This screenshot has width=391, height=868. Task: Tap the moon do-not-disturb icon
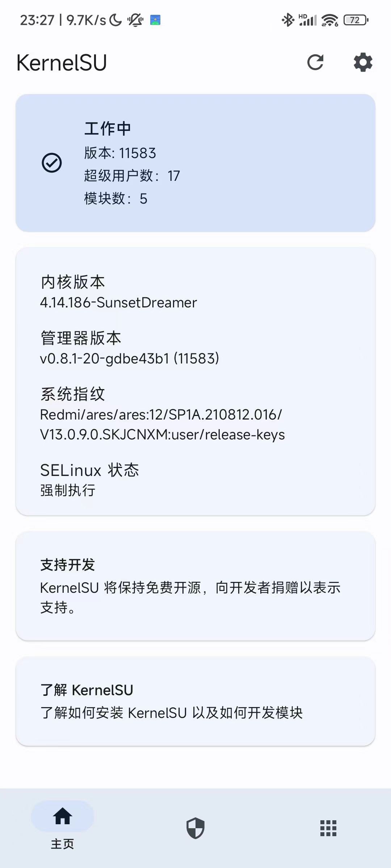click(x=115, y=20)
